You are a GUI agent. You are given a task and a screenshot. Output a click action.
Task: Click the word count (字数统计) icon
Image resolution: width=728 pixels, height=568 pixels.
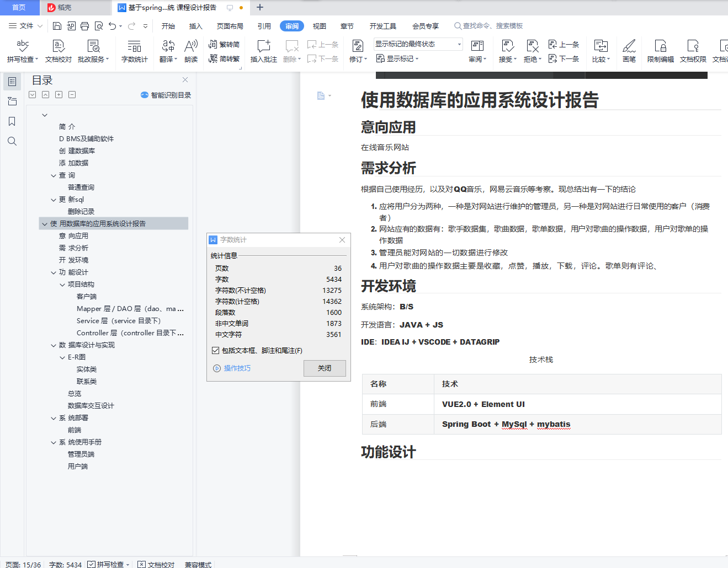click(x=134, y=51)
